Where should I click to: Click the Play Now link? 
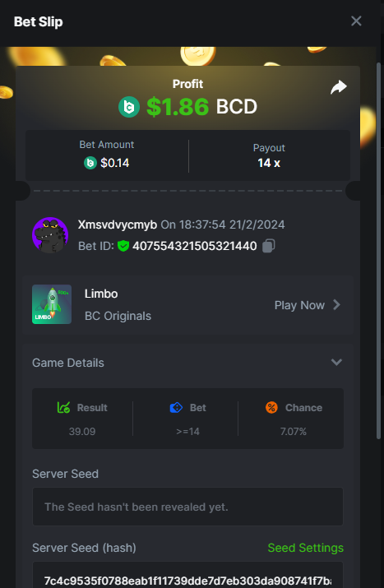(299, 305)
